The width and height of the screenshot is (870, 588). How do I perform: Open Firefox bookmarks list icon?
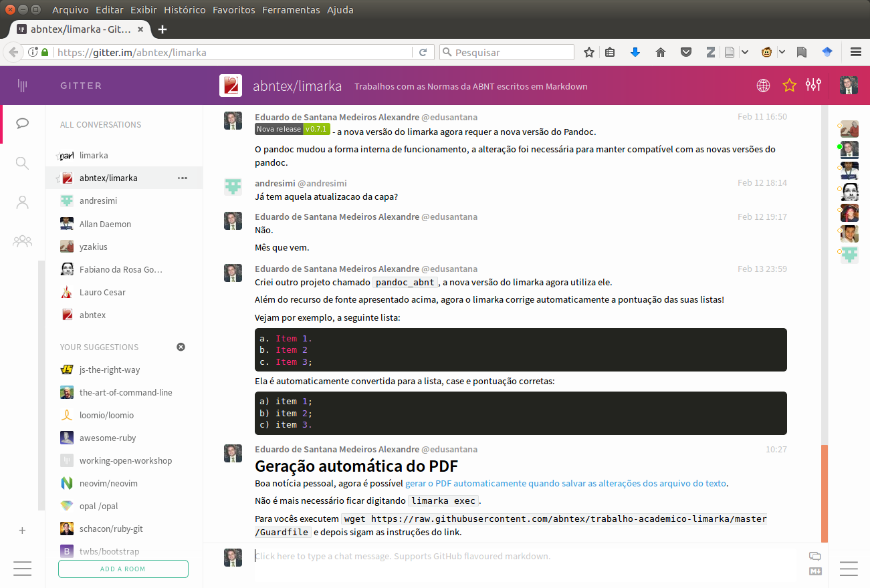click(x=610, y=52)
